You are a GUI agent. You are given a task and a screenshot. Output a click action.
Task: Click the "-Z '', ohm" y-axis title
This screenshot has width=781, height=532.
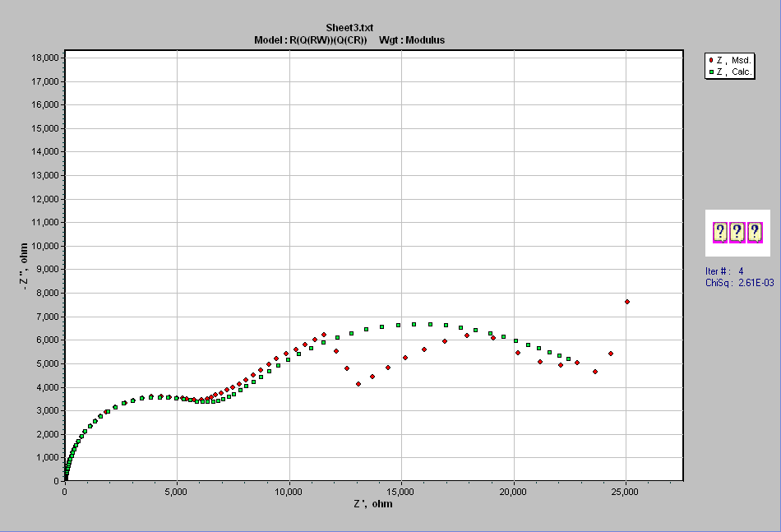23,266
